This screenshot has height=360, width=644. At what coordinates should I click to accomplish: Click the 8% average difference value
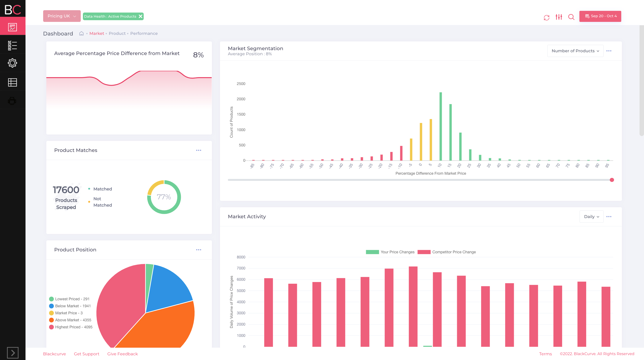click(198, 55)
